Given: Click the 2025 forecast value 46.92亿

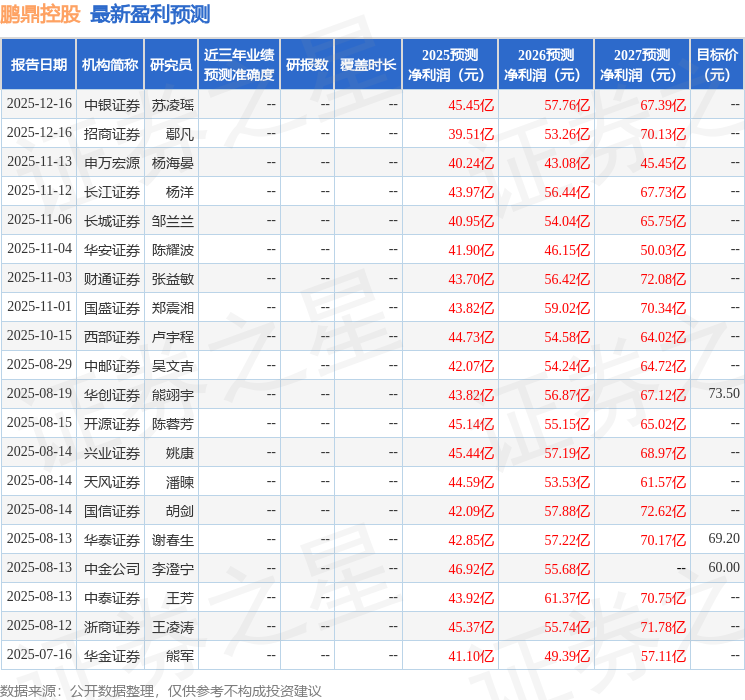Looking at the screenshot, I should (471, 569).
